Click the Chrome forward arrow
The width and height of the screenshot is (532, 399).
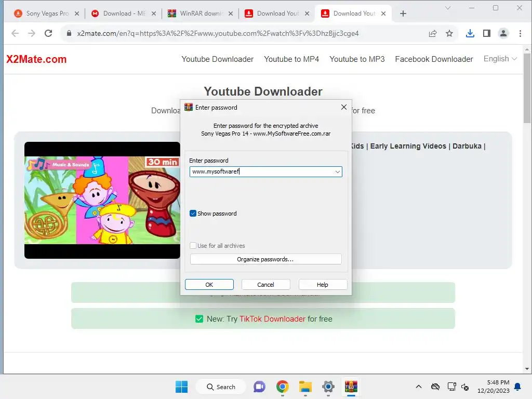(x=32, y=33)
